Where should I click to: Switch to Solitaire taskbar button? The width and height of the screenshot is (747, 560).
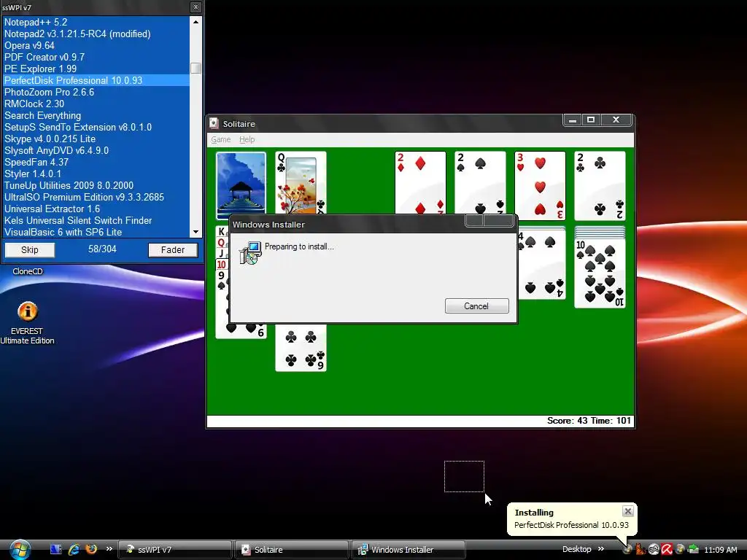[x=292, y=550]
